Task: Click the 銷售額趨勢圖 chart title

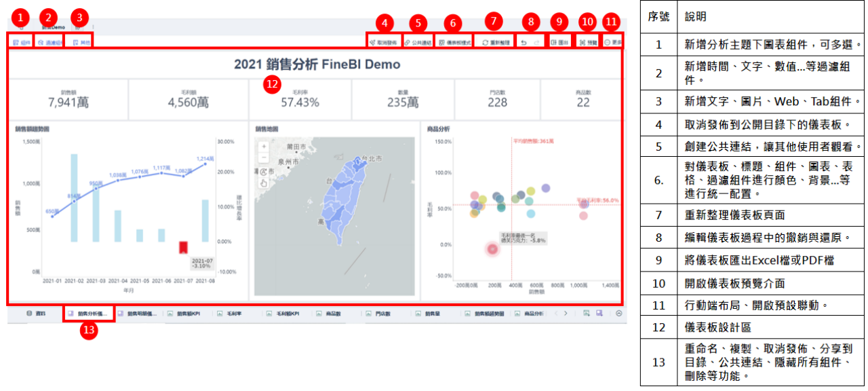Action: (x=33, y=128)
